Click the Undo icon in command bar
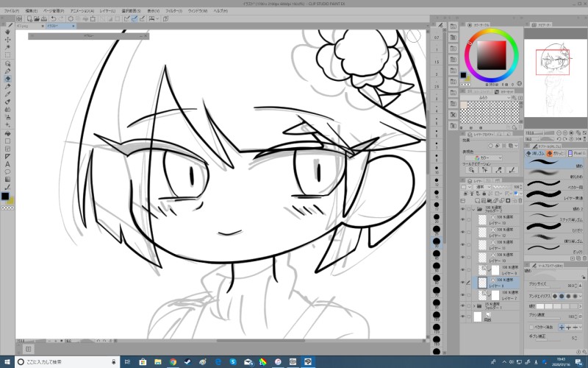 tap(54, 18)
